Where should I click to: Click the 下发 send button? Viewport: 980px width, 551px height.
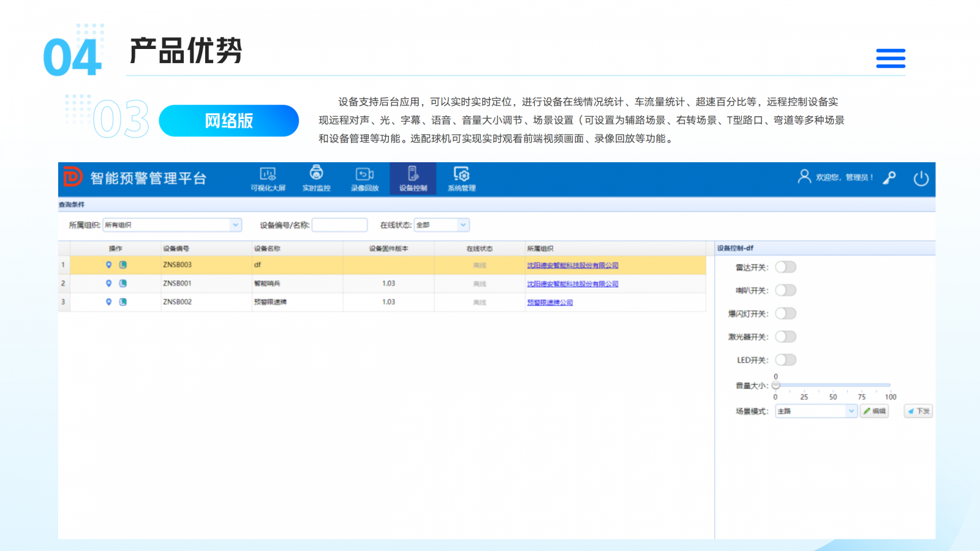(x=919, y=411)
